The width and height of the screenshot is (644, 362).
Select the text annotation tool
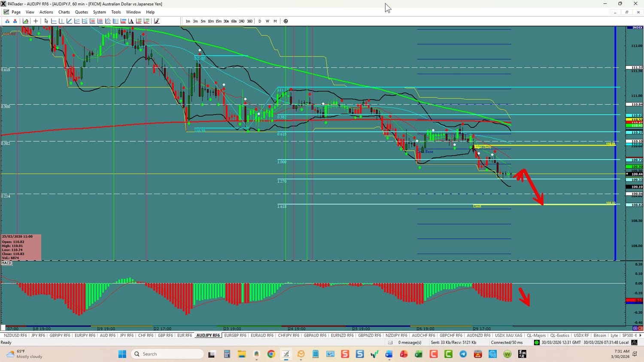click(x=131, y=21)
